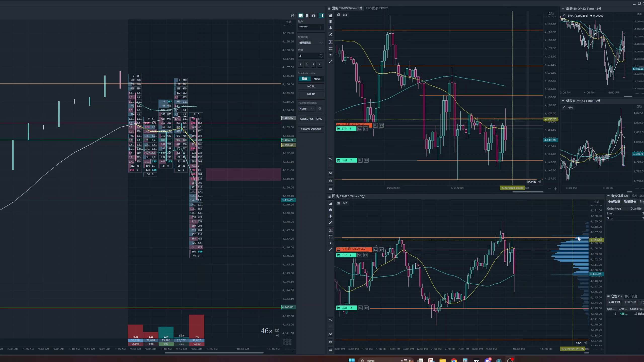Open the 成交 (25) tab in orders panel
Viewport: 644px width, 362px height.
(x=637, y=196)
